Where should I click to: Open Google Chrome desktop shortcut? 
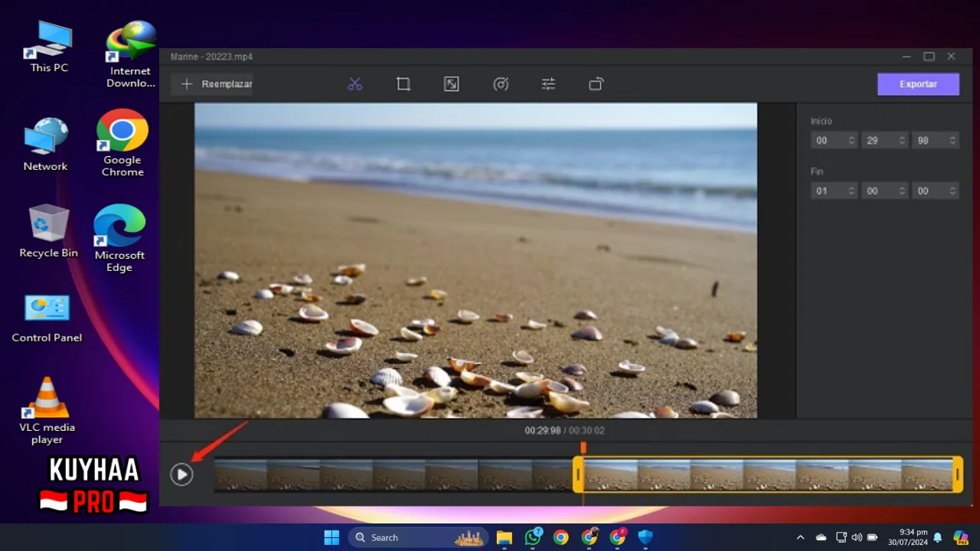coord(122,143)
